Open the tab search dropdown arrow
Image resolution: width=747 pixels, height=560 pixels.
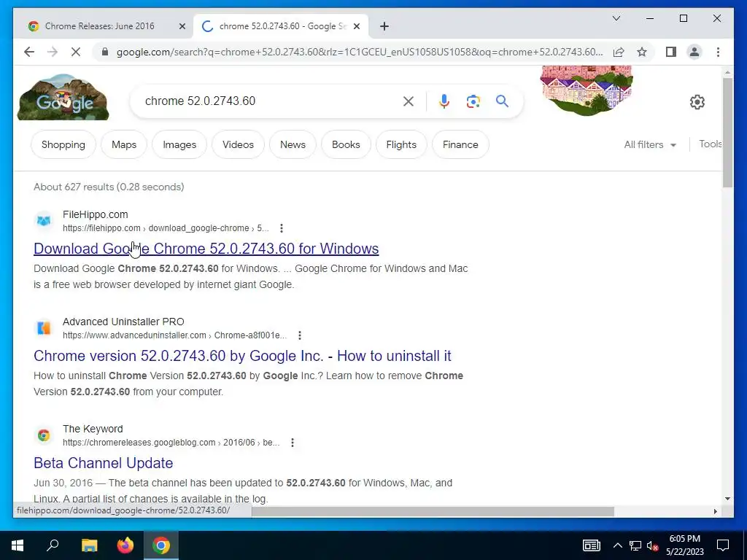tap(616, 18)
